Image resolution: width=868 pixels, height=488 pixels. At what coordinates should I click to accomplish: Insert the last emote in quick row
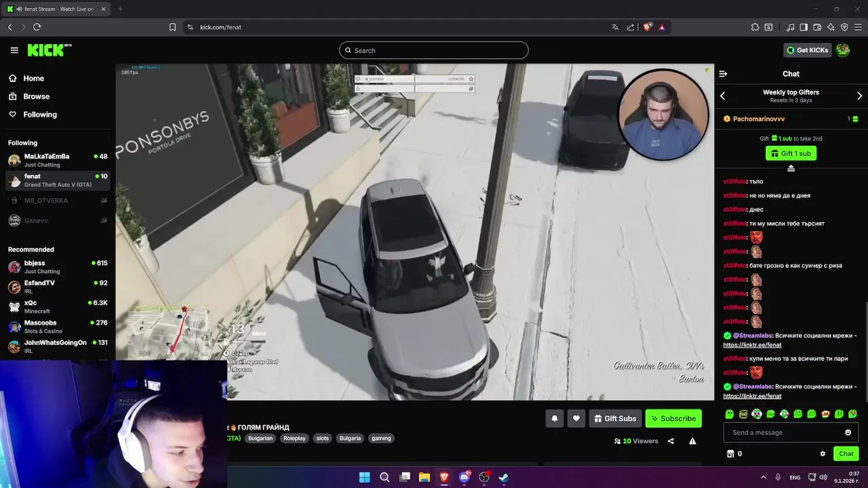[x=852, y=414]
